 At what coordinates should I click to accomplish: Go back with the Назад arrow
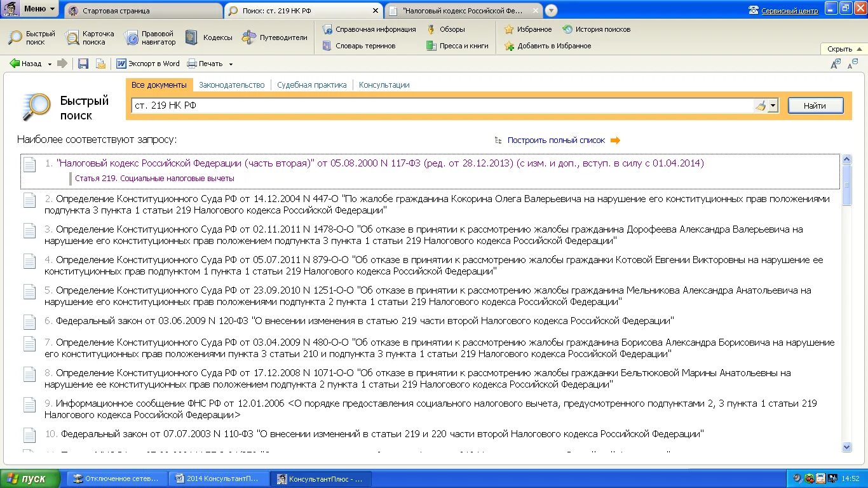coord(25,64)
